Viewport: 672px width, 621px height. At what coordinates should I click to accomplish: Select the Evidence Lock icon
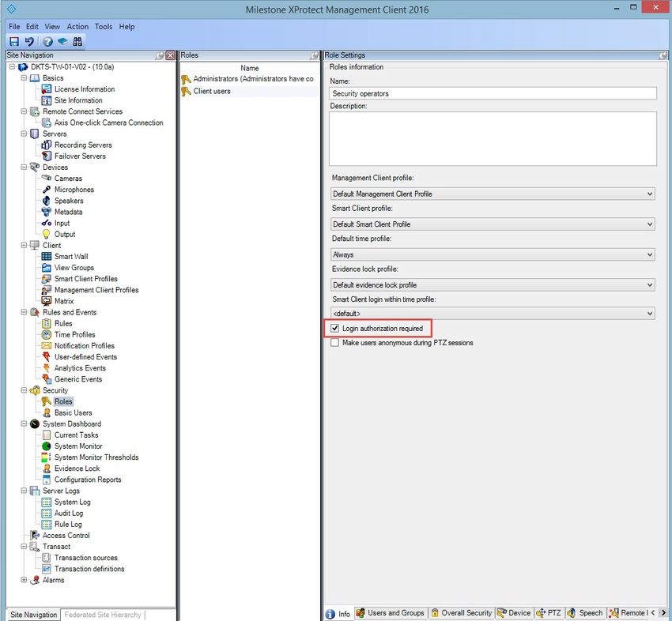47,469
